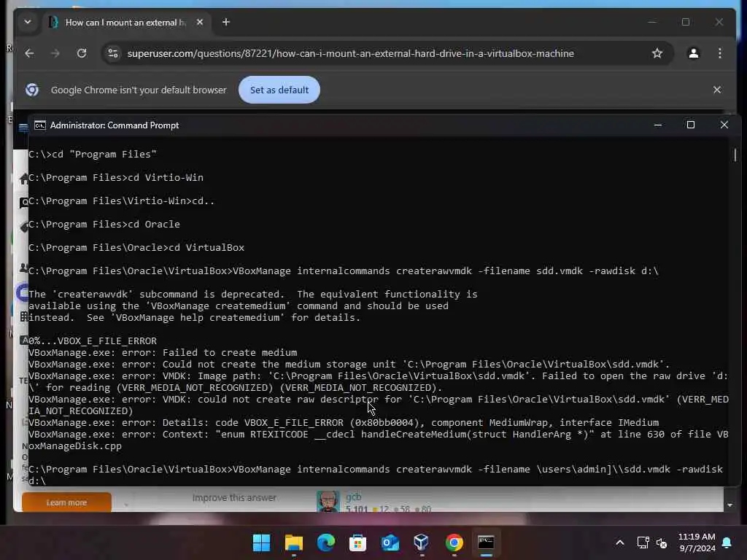Click 'Failed to create medium' error line

point(163,352)
